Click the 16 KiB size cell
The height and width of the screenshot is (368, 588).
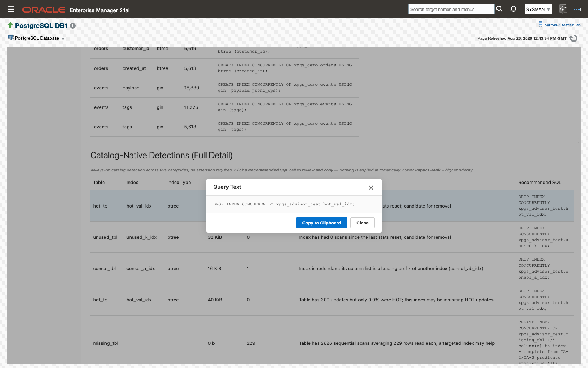pyautogui.click(x=215, y=269)
